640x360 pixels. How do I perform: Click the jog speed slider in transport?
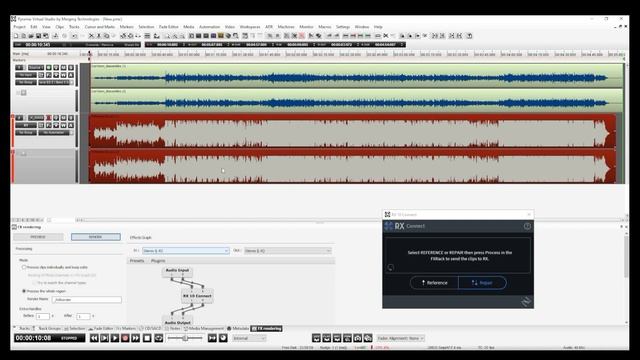tap(185, 338)
